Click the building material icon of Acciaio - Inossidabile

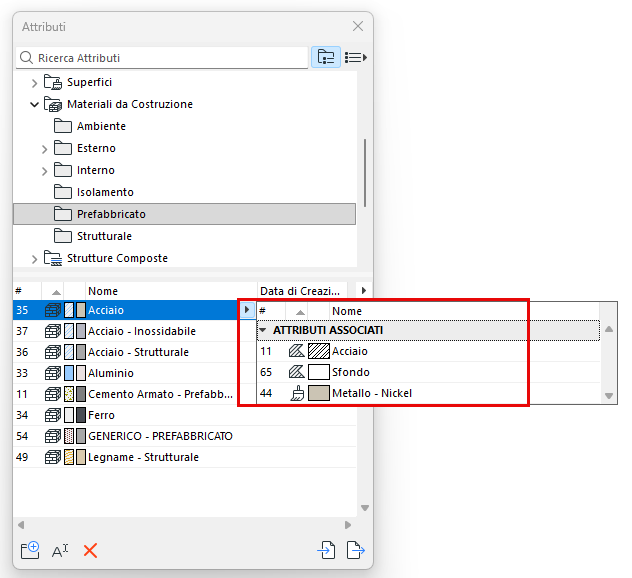(53, 331)
